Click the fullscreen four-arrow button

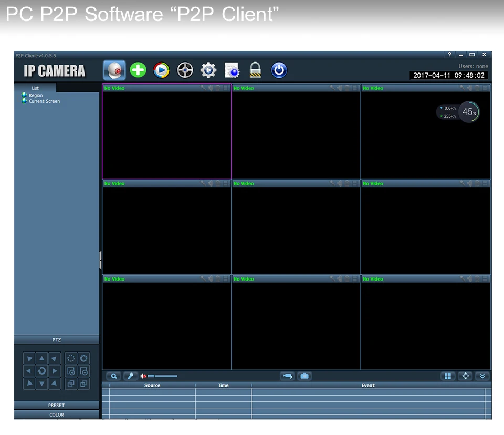(465, 376)
